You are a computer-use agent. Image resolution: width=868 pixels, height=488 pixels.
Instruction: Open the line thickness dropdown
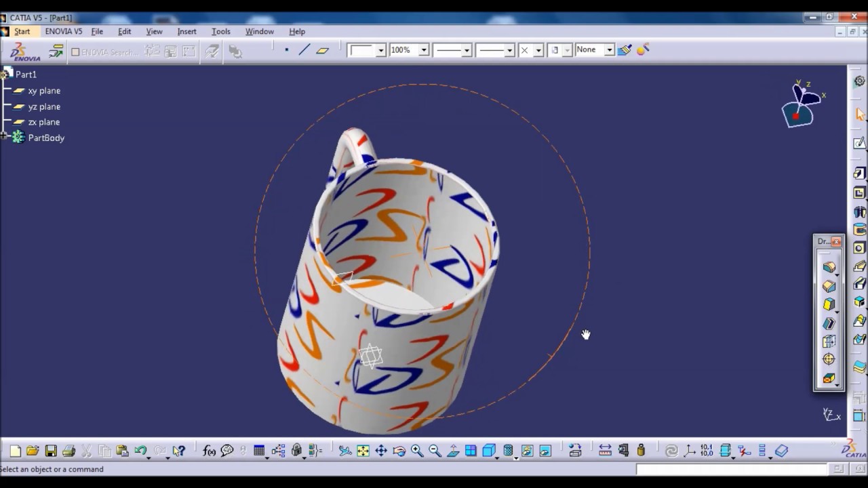(467, 50)
